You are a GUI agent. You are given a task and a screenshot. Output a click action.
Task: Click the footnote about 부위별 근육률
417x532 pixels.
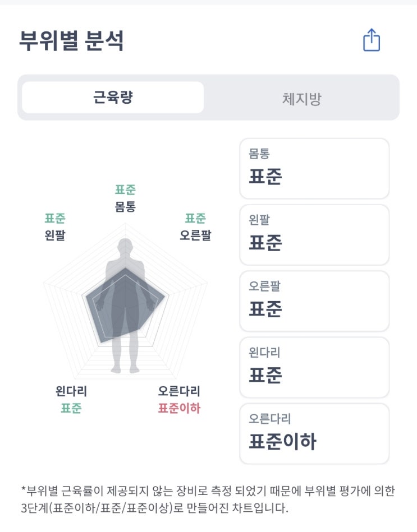click(x=208, y=501)
